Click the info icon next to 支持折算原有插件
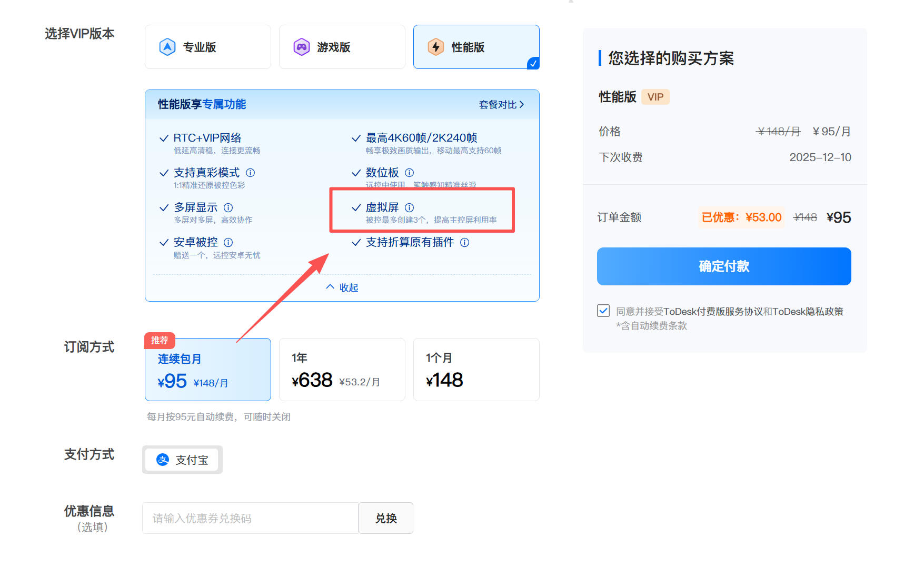924x567 pixels. pos(464,243)
